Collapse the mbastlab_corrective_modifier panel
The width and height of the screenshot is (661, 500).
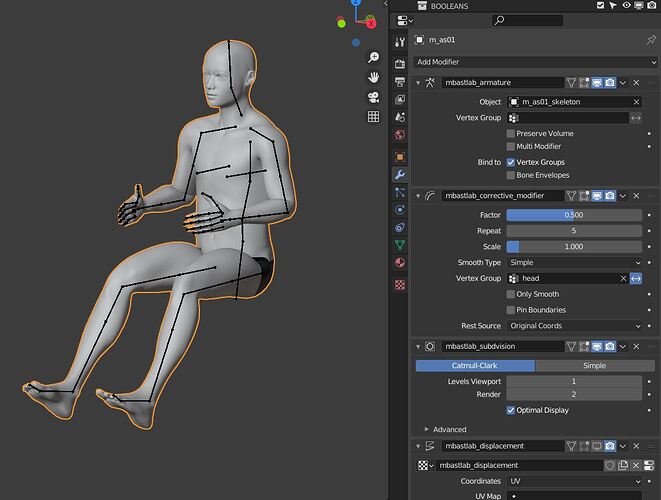[x=418, y=196]
